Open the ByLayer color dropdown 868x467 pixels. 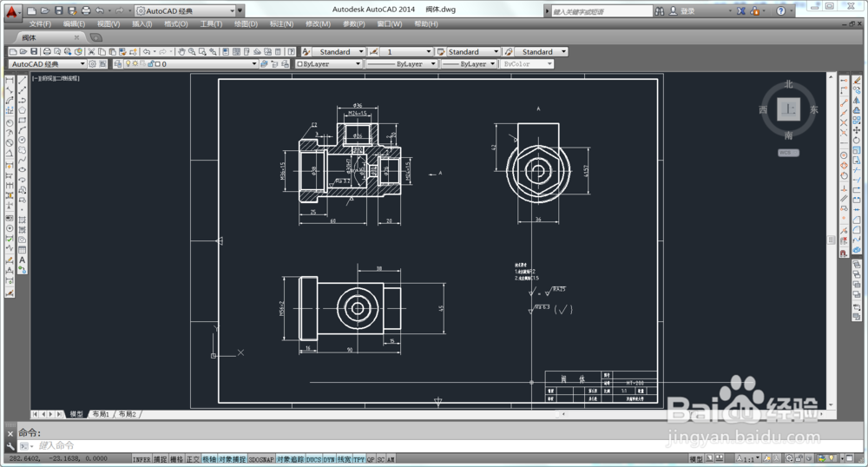click(x=329, y=63)
